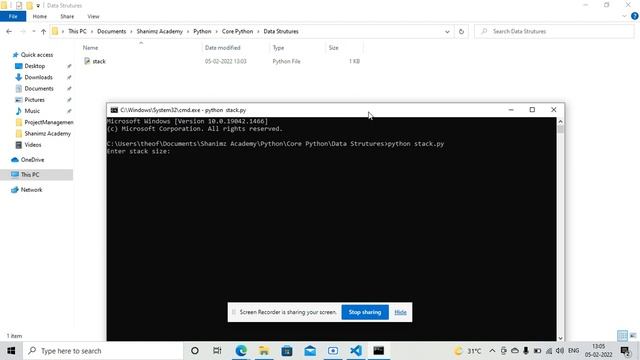Go back with the Explorer back arrow
The image size is (640, 360).
pyautogui.click(x=9, y=31)
